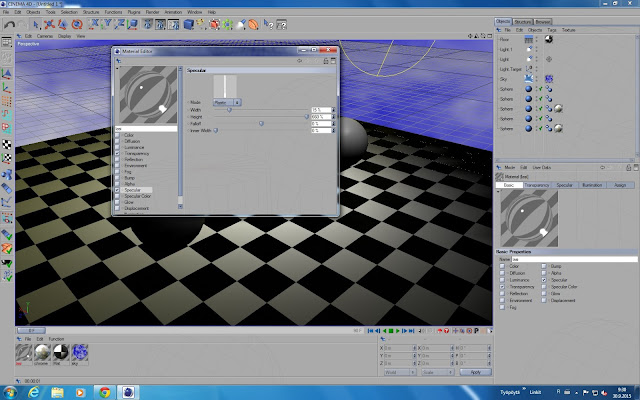Open the World coordinate dropdown

coord(400,372)
